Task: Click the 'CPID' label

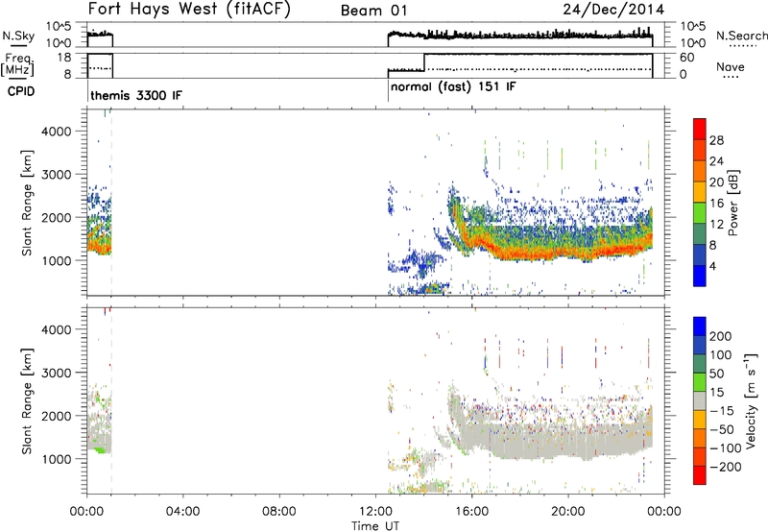Action: 21,91
